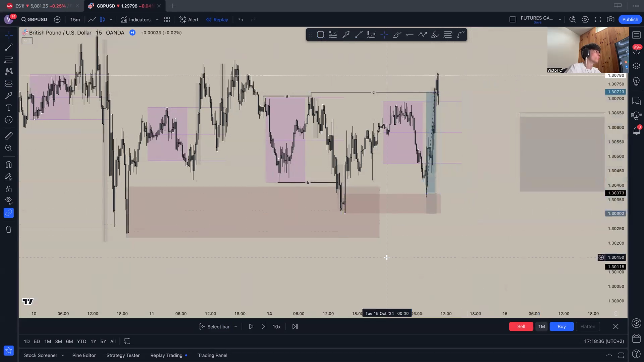Take a chart snapshot with camera icon
This screenshot has width=644, height=362.
(x=610, y=19)
